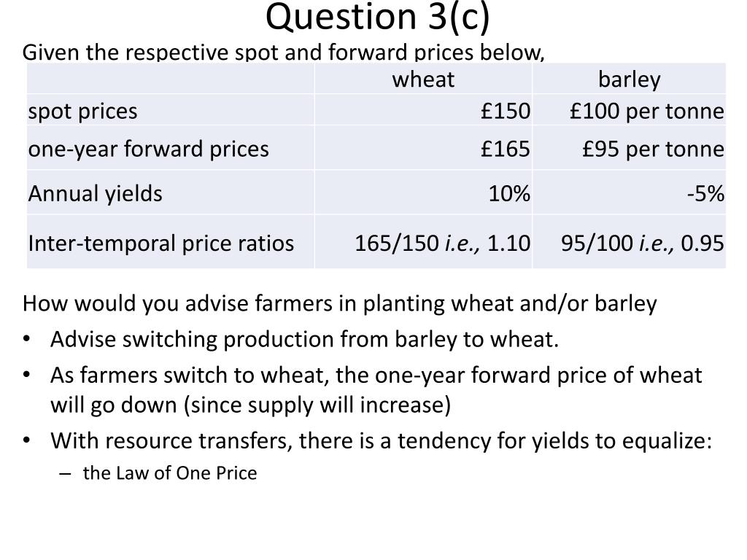Viewport: 747px width, 560px height.
Task: Click the Annual yields row label
Action: click(96, 194)
